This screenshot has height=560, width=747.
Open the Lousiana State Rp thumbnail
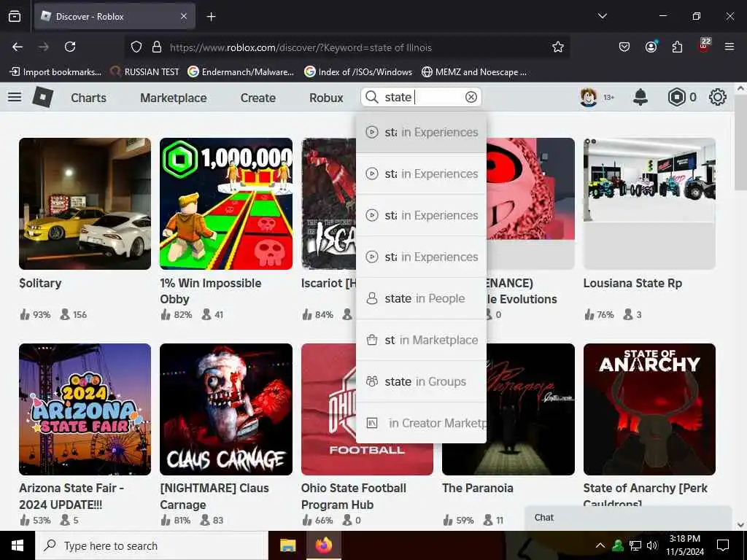[x=649, y=204]
